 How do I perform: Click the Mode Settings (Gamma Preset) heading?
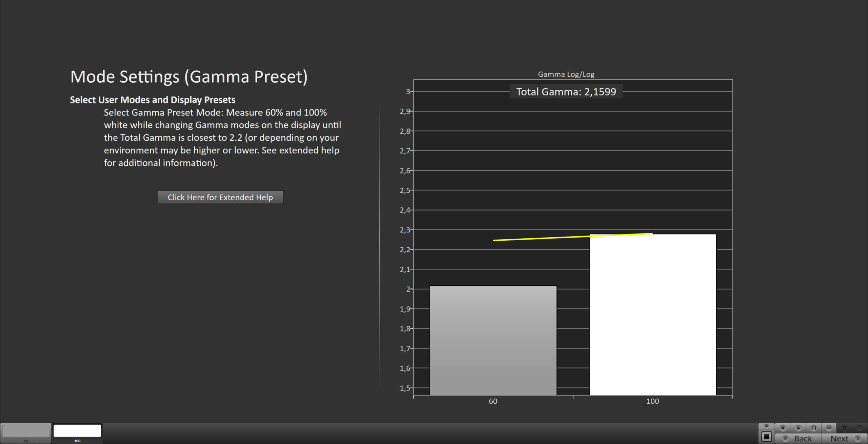tap(189, 77)
